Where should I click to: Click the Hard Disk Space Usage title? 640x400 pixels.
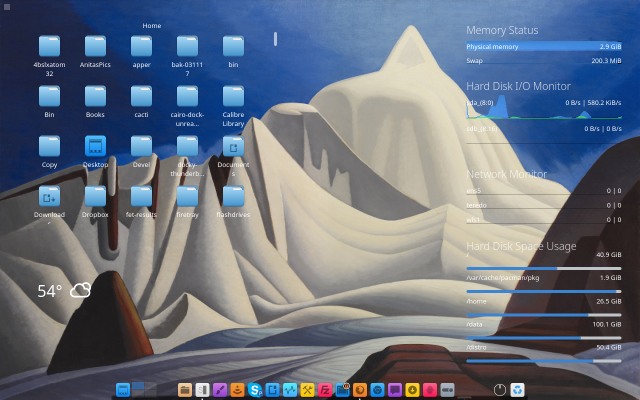pos(521,246)
